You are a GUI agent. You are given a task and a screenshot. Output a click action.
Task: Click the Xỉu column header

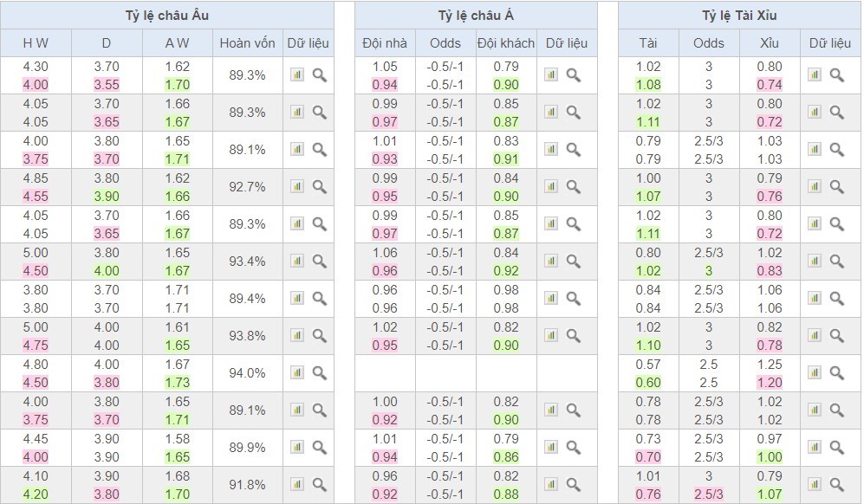click(x=769, y=43)
